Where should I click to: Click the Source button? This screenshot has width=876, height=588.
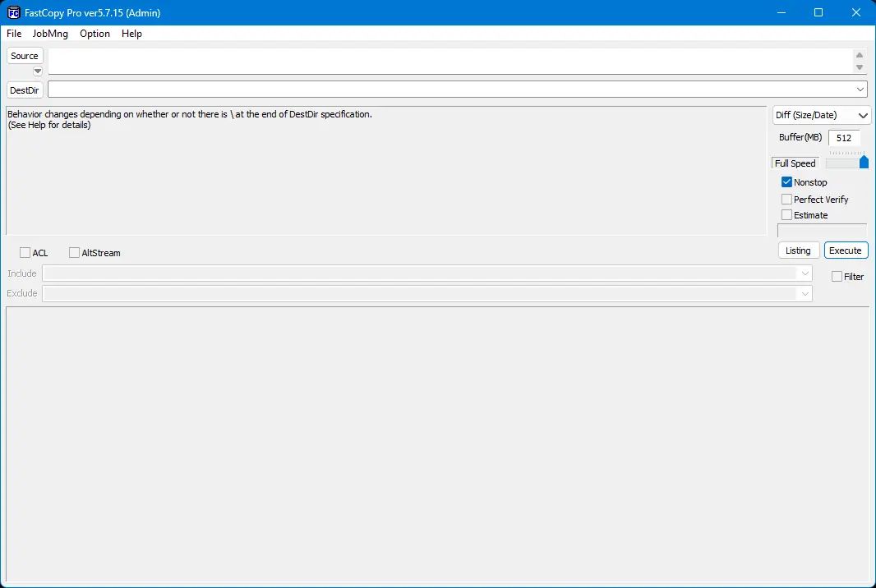point(25,56)
